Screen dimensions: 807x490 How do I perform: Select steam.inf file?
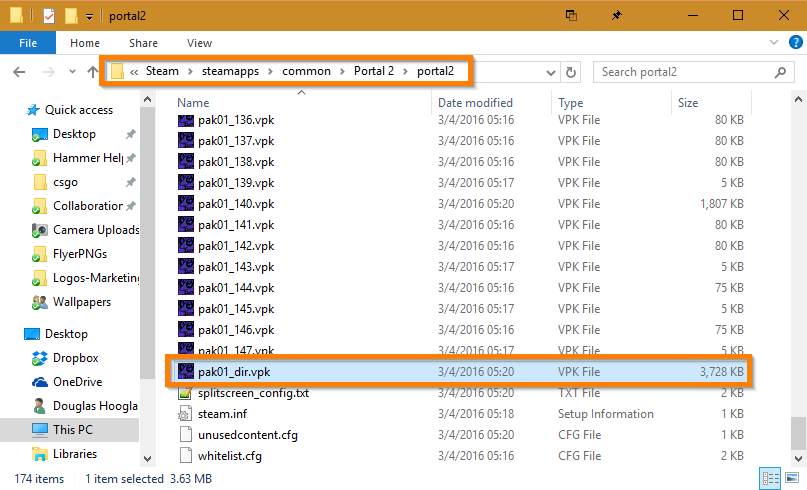pyautogui.click(x=222, y=414)
